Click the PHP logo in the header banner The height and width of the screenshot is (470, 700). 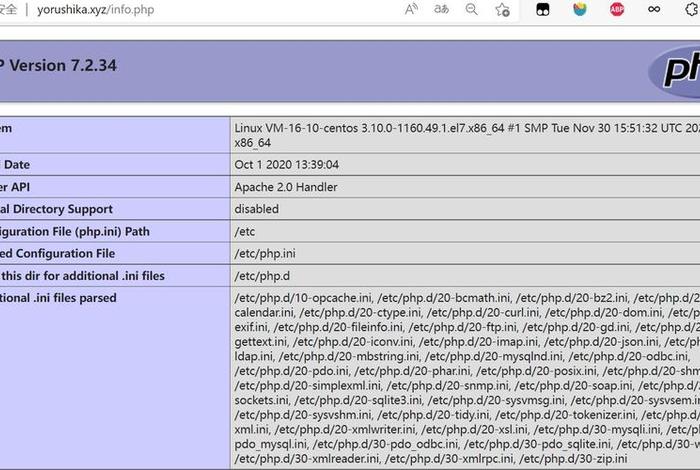pyautogui.click(x=675, y=71)
